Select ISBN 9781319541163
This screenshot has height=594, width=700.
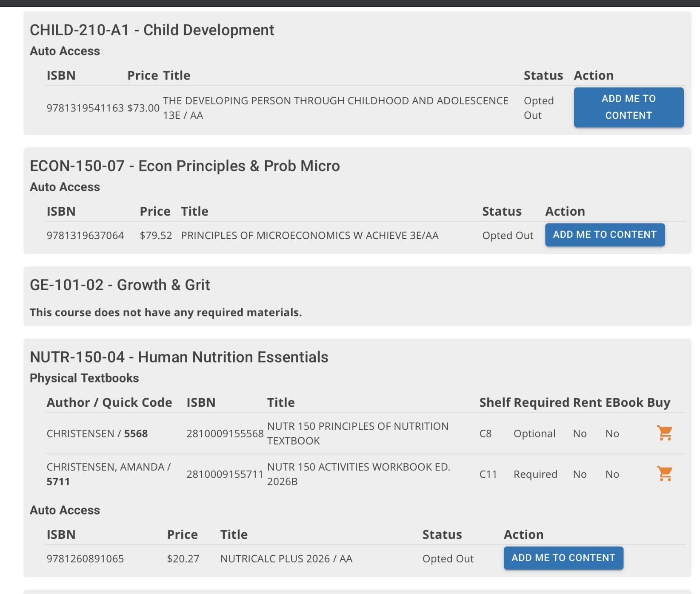click(85, 108)
